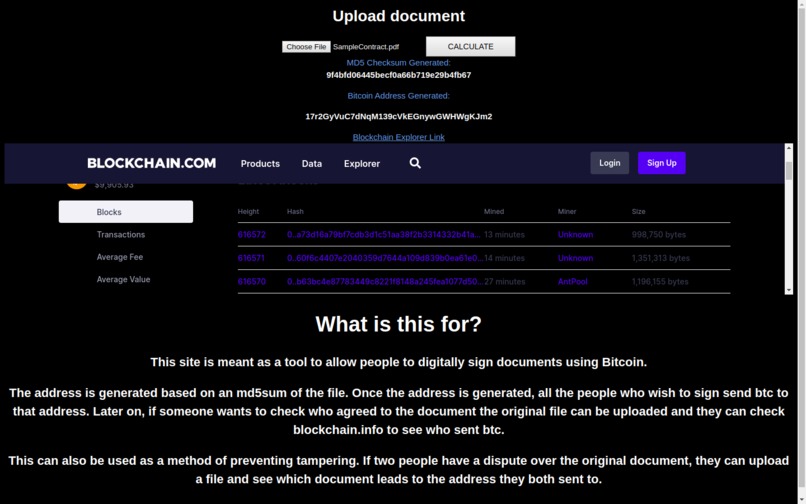Image resolution: width=806 pixels, height=504 pixels.
Task: Click the Mined column header
Action: [x=493, y=211]
